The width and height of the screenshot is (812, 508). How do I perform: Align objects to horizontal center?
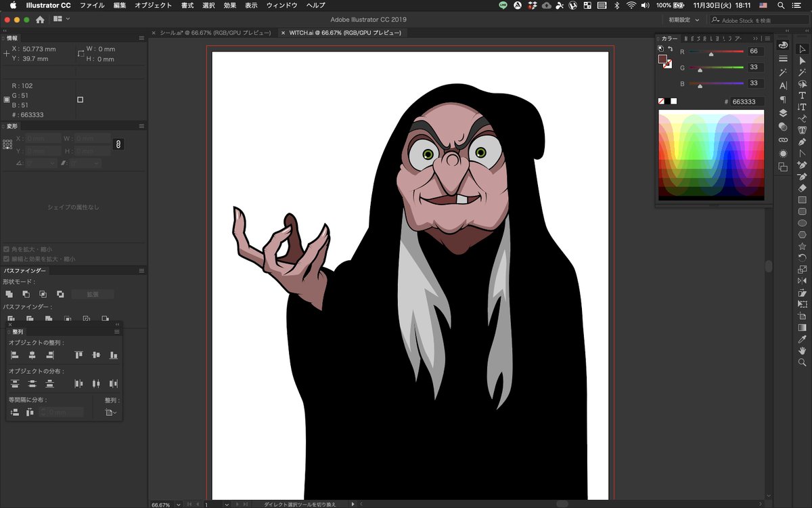click(x=32, y=355)
